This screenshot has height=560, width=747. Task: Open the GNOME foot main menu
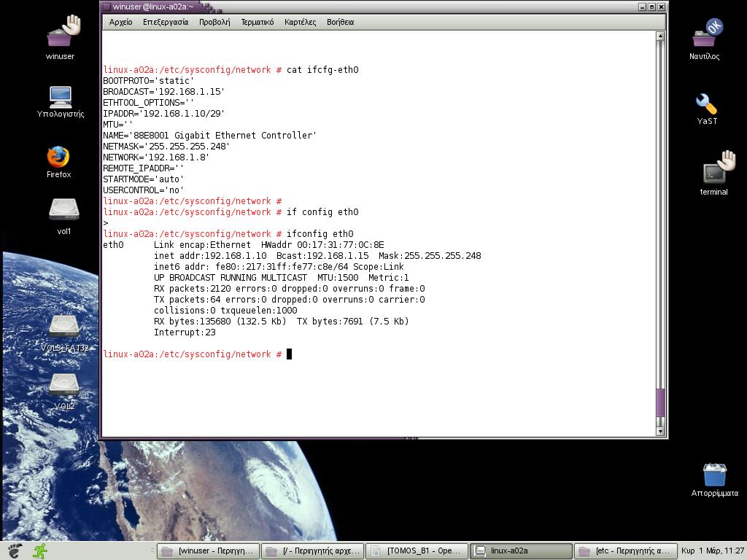(15, 551)
